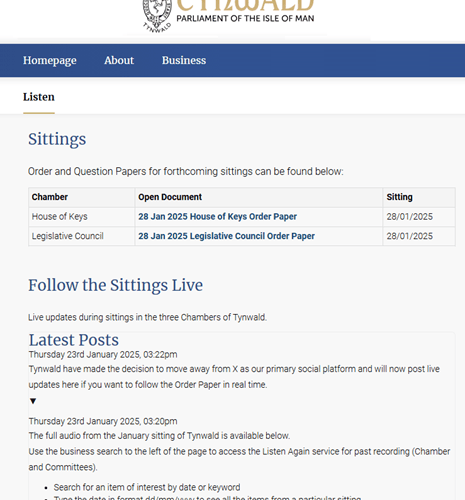This screenshot has width=465, height=500.
Task: Click the Parliament of the Isle of Man title
Action: [x=245, y=18]
